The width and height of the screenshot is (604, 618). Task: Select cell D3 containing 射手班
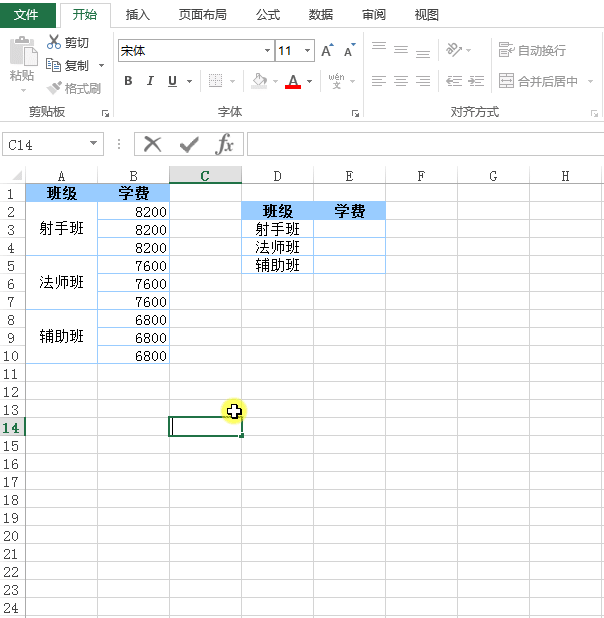click(277, 229)
